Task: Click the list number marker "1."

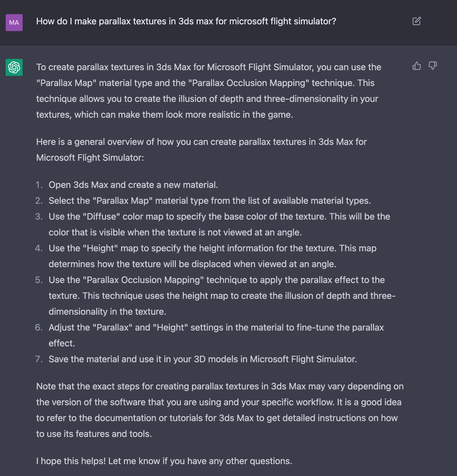Action: click(39, 185)
